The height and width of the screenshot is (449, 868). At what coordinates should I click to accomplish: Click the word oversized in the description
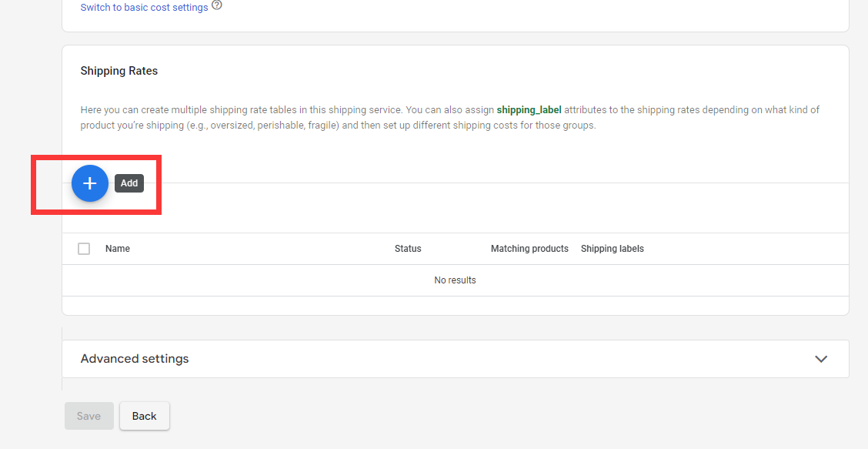[224, 126]
